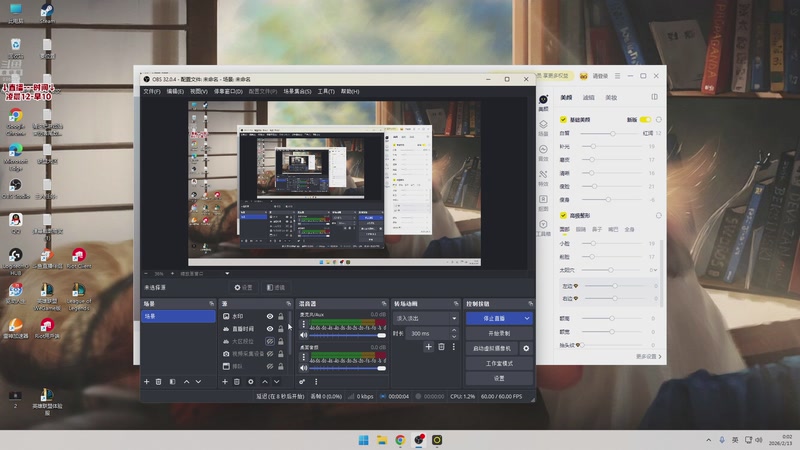Unlock the 水印 source lock

click(281, 316)
